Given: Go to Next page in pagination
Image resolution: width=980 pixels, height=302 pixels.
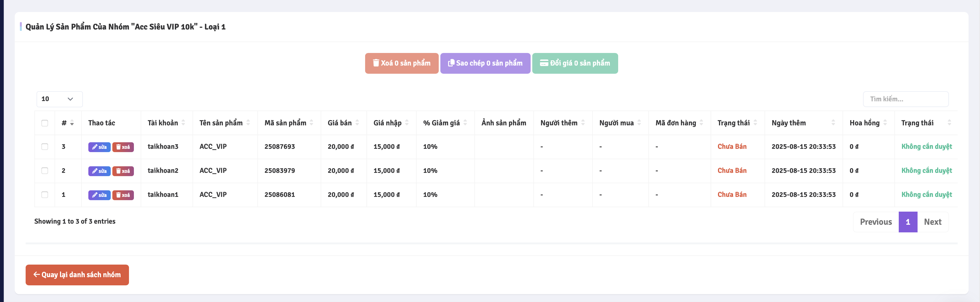Looking at the screenshot, I should [x=933, y=222].
